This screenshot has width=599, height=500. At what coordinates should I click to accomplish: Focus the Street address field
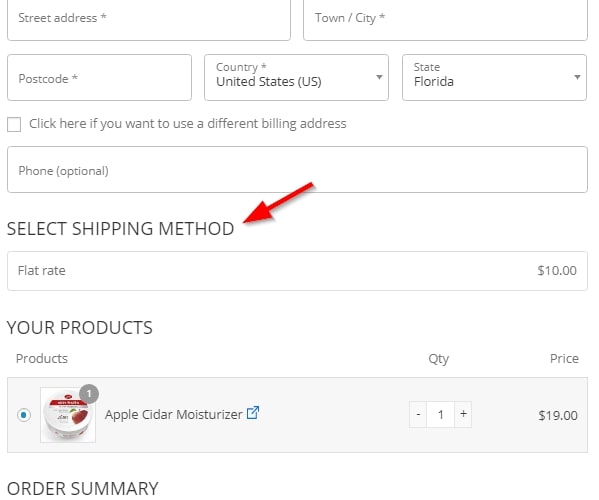point(149,19)
